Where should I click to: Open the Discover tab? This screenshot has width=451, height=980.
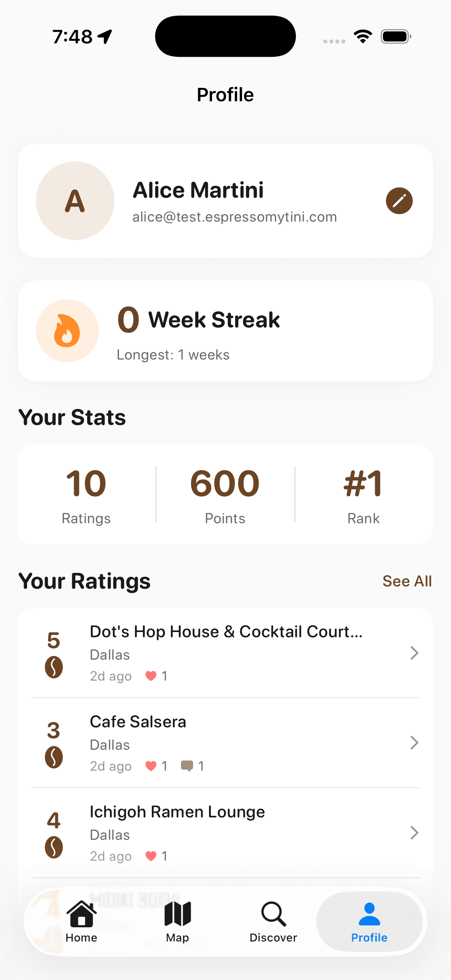[273, 921]
